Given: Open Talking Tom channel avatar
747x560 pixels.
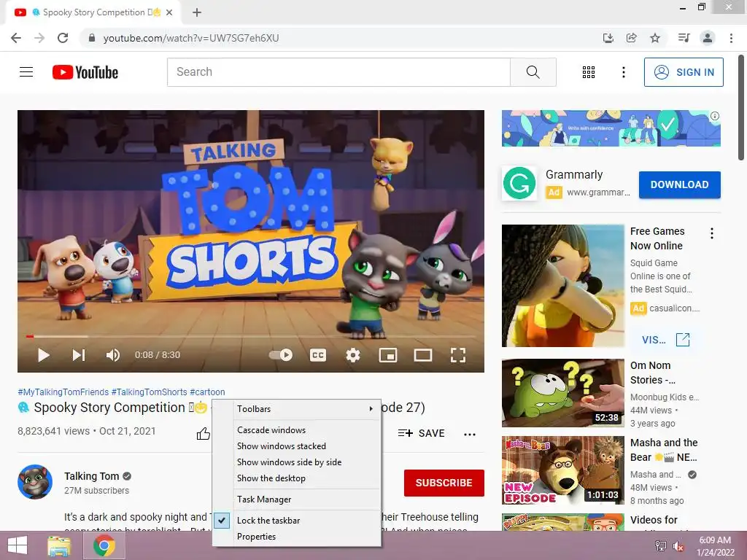Looking at the screenshot, I should (35, 482).
